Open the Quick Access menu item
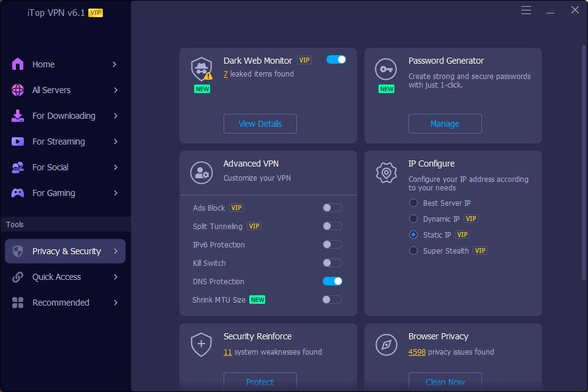Viewport: 588px width, 392px height. (x=66, y=277)
